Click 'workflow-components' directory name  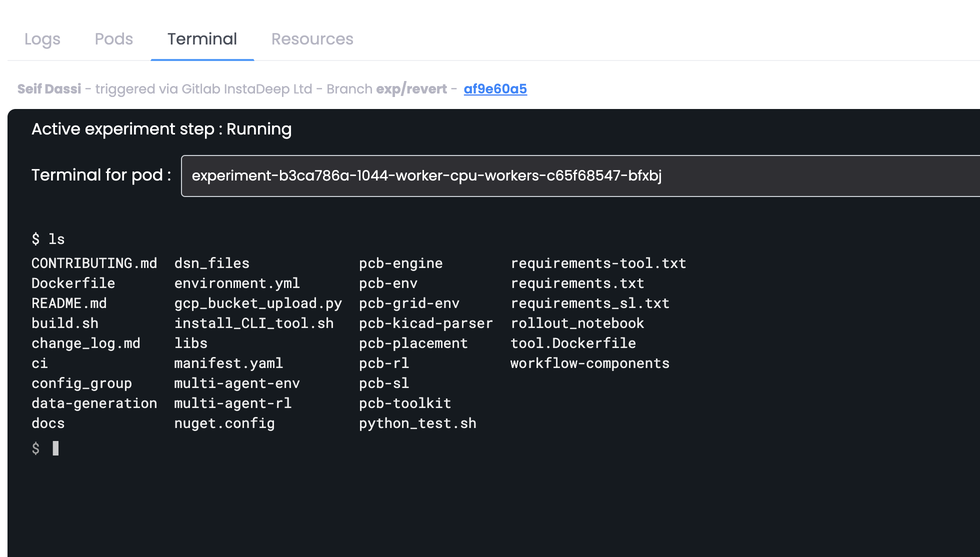click(590, 363)
